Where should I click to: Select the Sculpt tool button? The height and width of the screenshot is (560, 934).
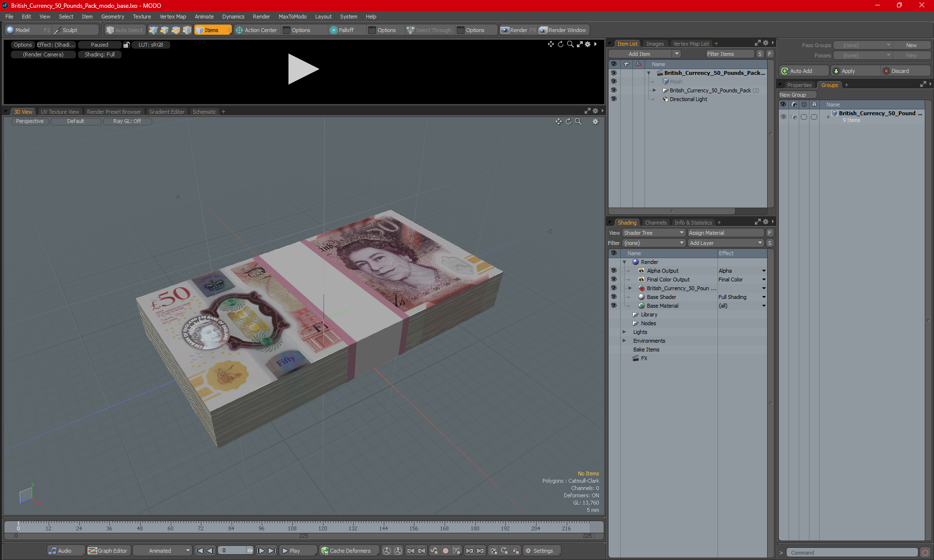click(75, 30)
